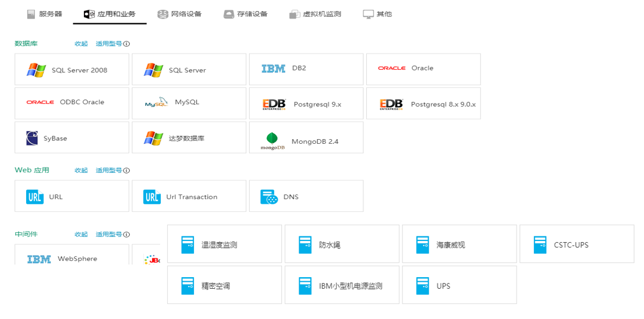This screenshot has width=644, height=319.
Task: Click the Oracle logo beside ODBC Oracle
Action: (x=40, y=102)
